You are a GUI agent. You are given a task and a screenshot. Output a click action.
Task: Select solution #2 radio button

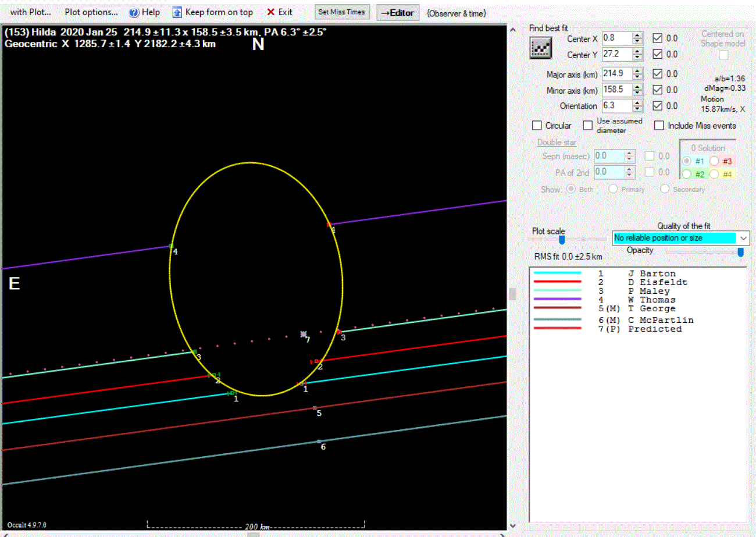[x=687, y=173]
